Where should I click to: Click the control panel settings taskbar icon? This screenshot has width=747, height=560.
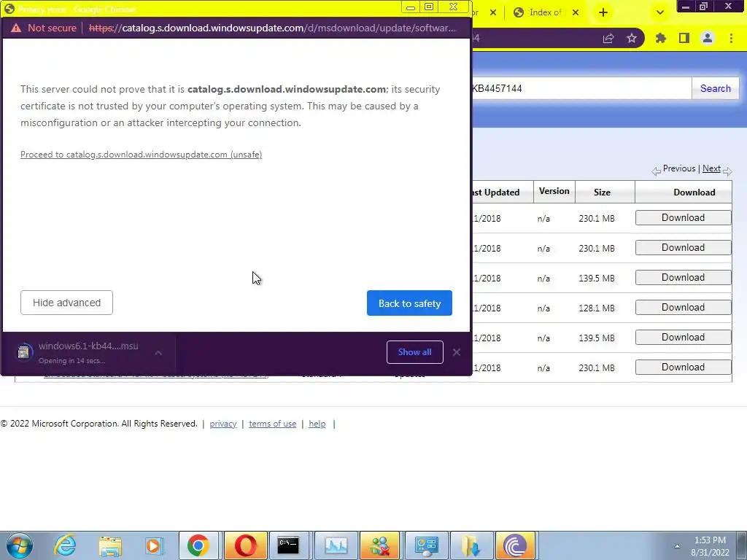point(426,545)
